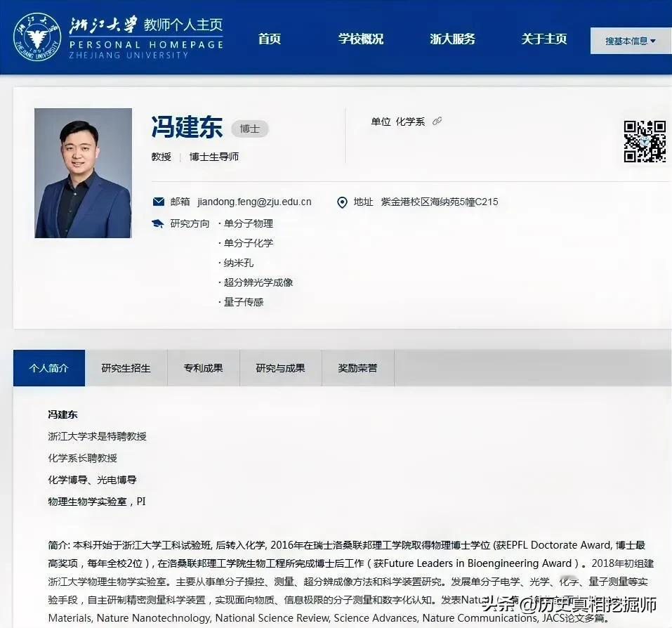Click the email jiandong.feng@zju.edu.cn
672x628 pixels.
(x=254, y=202)
